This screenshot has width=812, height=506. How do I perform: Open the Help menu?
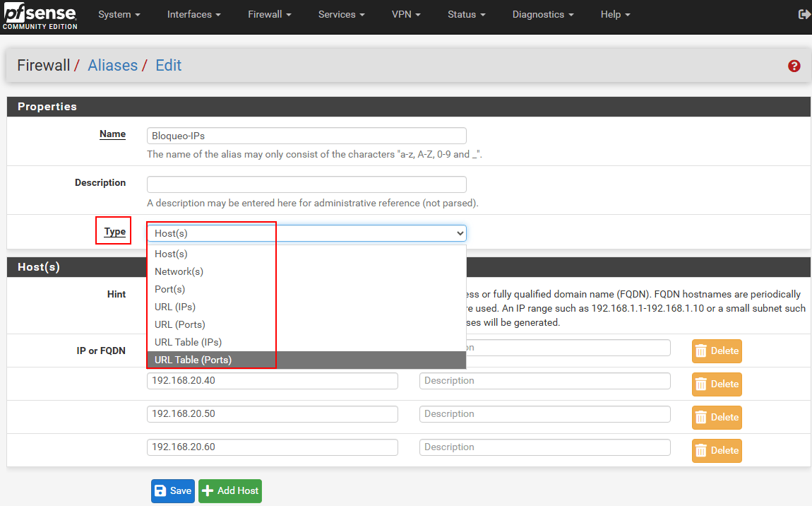click(x=615, y=15)
